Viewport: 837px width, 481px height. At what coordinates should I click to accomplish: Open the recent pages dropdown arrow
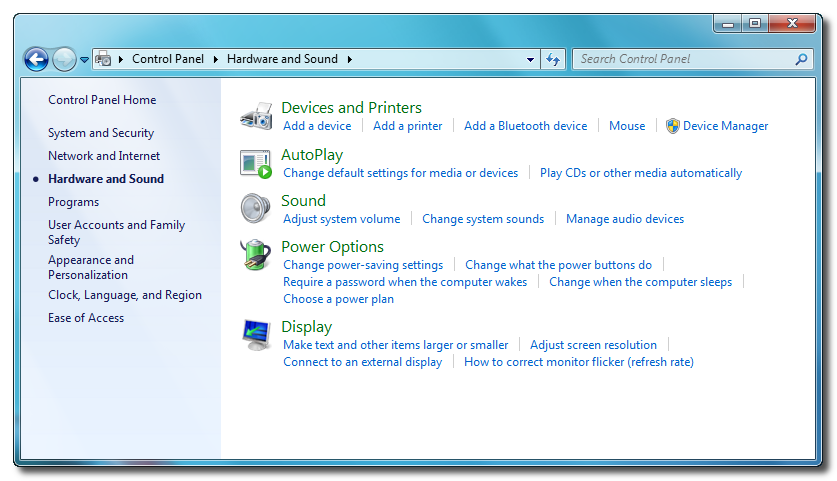[x=84, y=60]
